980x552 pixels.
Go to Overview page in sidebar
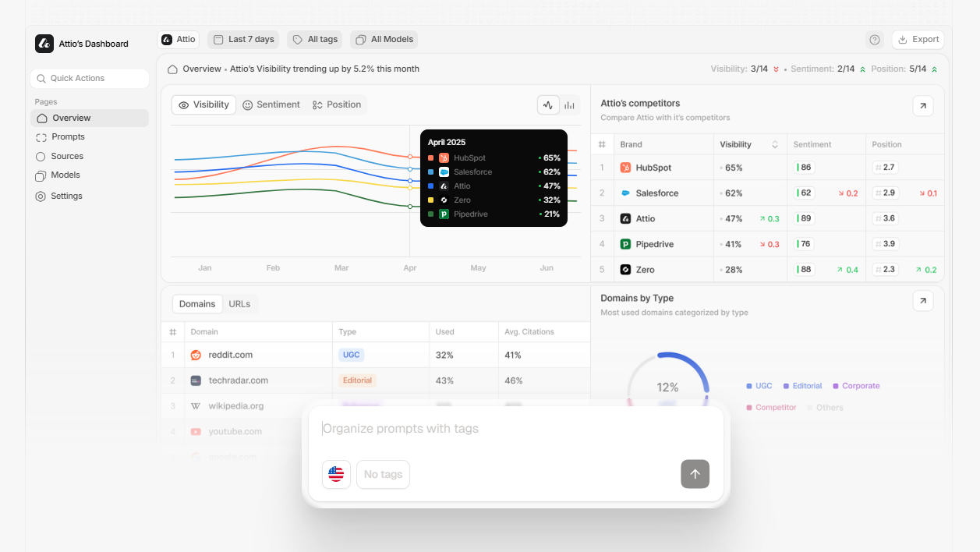pyautogui.click(x=90, y=119)
